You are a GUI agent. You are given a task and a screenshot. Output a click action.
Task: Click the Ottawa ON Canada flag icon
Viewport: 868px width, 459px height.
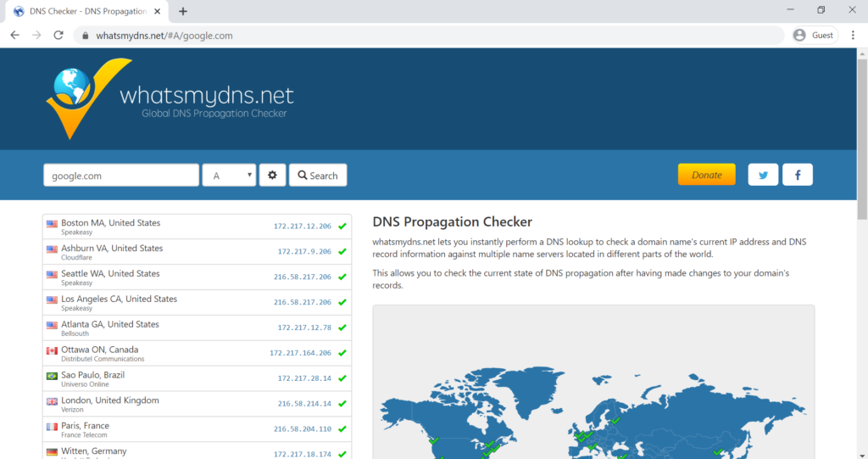tap(52, 351)
